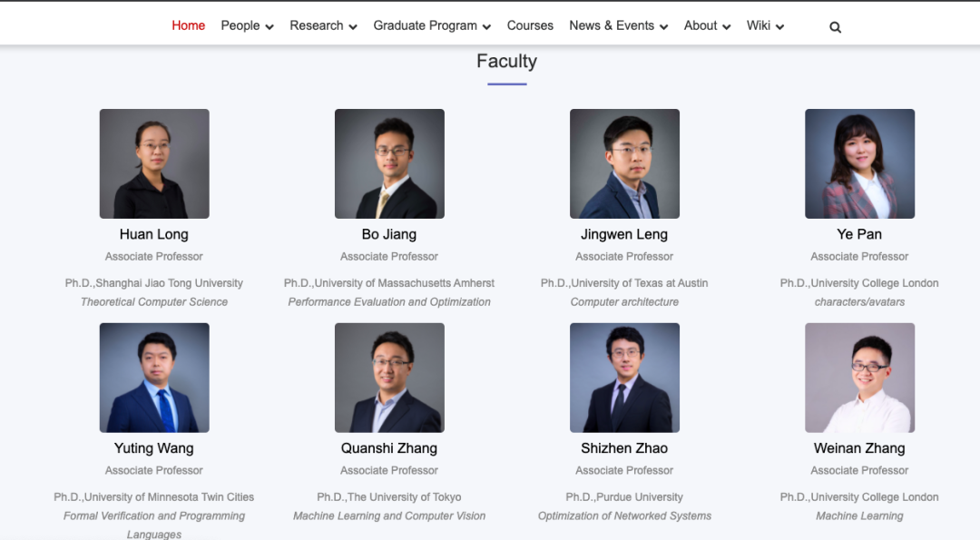Open the Graduate Program dropdown arrow

486,27
